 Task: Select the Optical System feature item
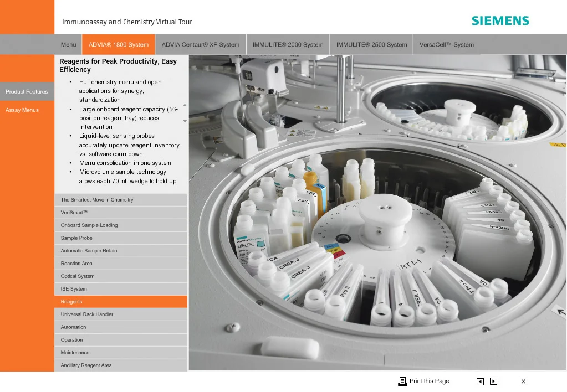121,276
